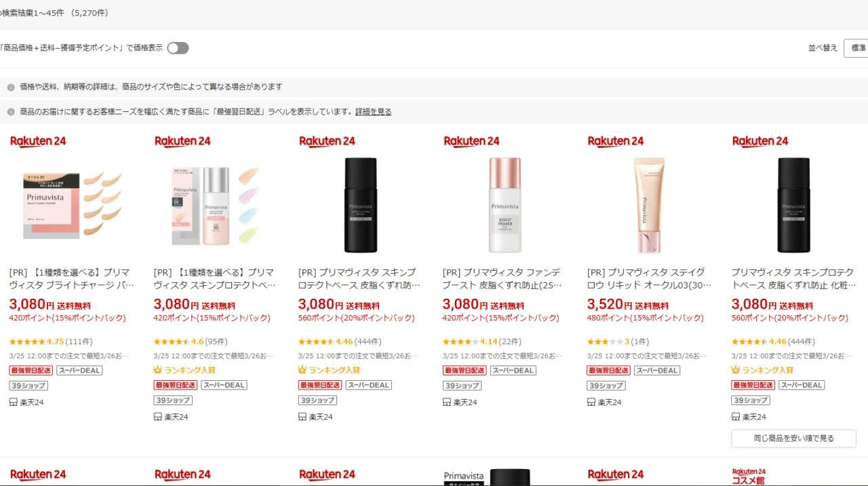Screen dimensions: 868x486
Task: Open the 【1種類を選べる】スキンプロテクトベース product image
Action: pos(216,206)
